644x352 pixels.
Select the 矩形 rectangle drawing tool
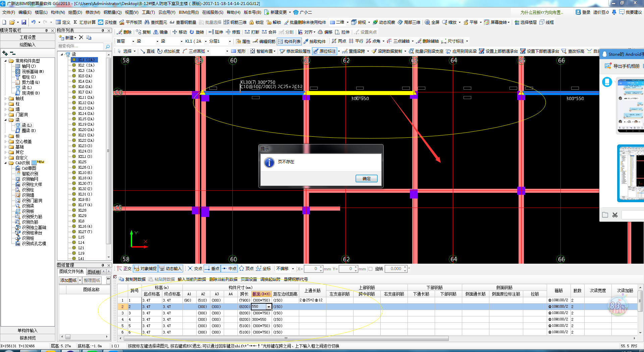coord(238,51)
